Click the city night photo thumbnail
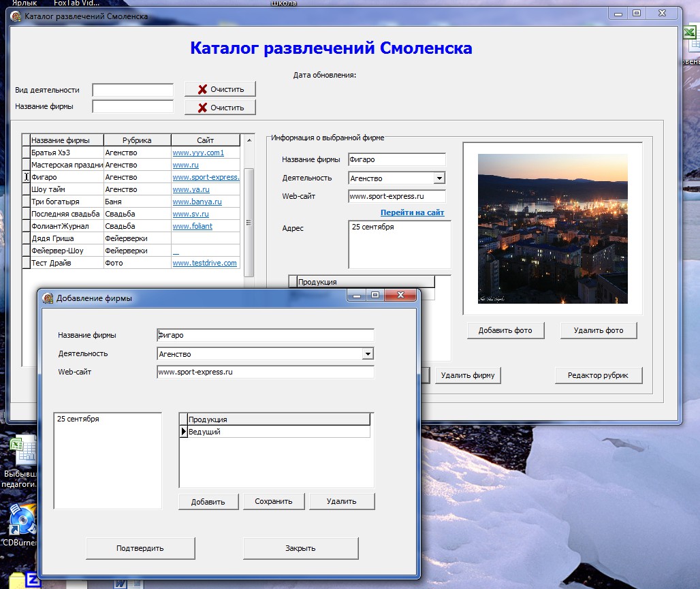 click(x=553, y=229)
